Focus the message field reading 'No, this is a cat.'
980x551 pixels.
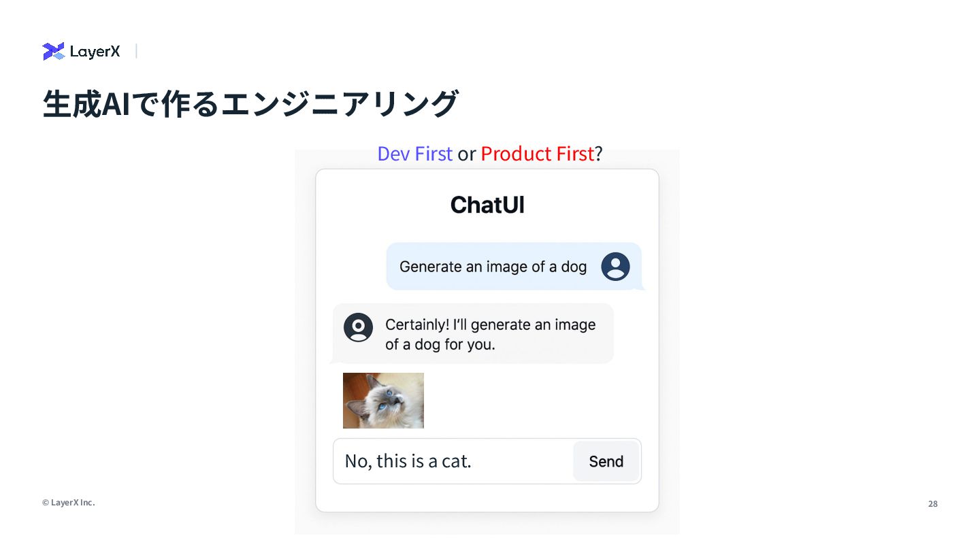[453, 461]
